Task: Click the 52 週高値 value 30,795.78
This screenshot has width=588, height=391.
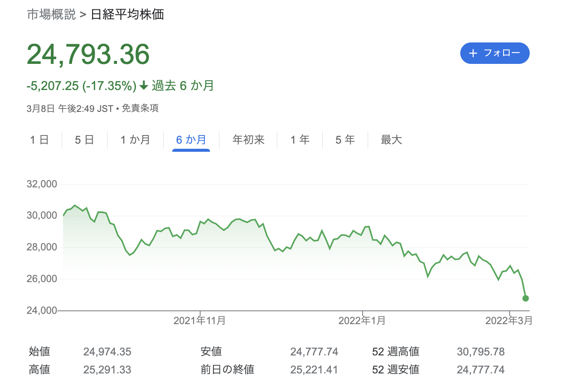Action: (x=481, y=352)
